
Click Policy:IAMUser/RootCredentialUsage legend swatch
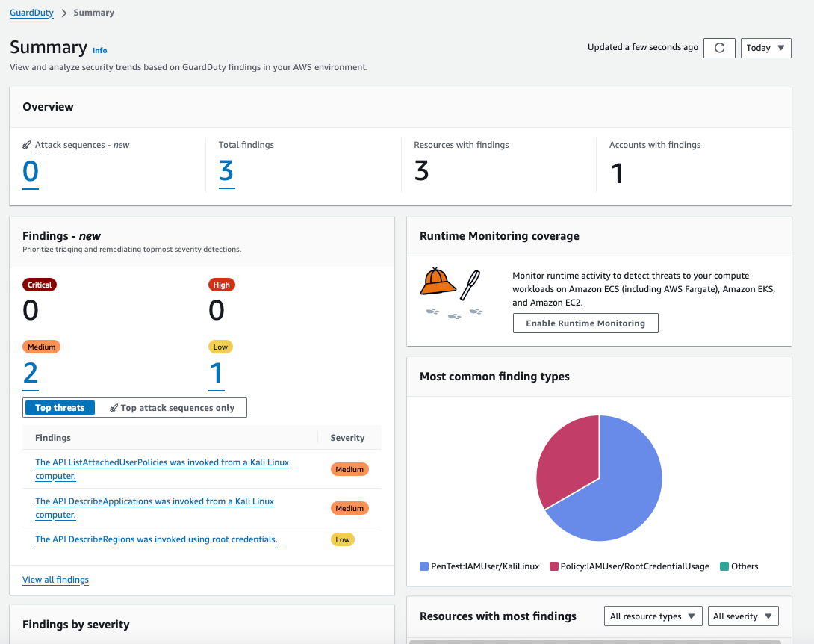(554, 566)
